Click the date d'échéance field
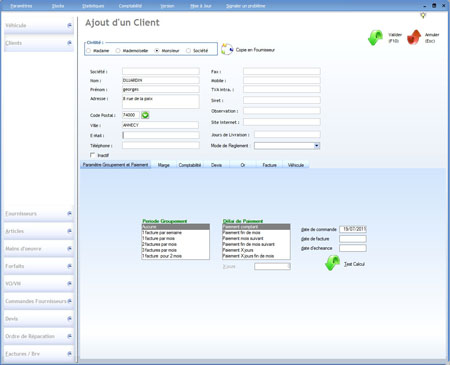The image size is (450, 365). pyautogui.click(x=353, y=248)
